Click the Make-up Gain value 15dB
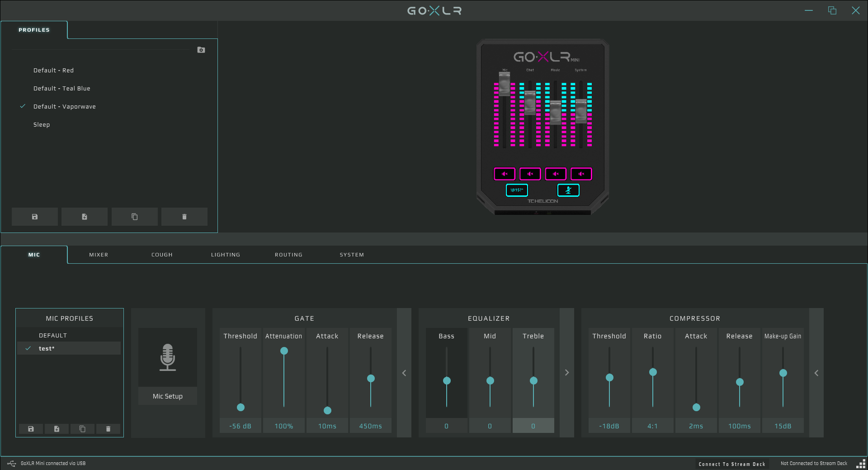868x470 pixels. (783, 426)
